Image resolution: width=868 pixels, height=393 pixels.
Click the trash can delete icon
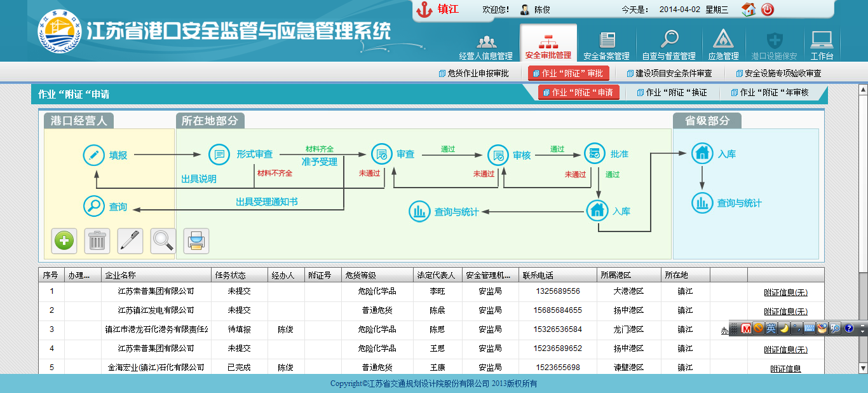[97, 241]
